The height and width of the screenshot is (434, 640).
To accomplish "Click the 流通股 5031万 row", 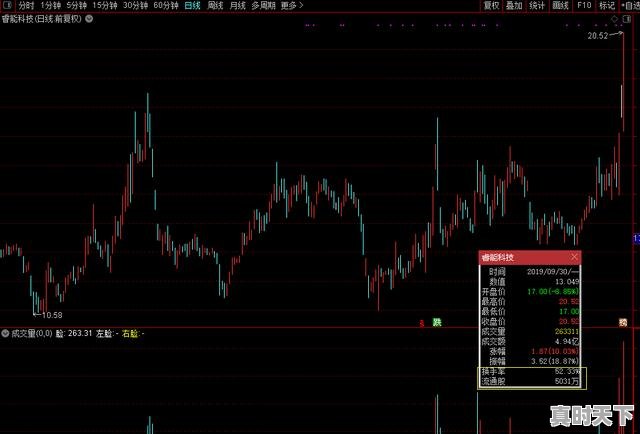I will (530, 381).
